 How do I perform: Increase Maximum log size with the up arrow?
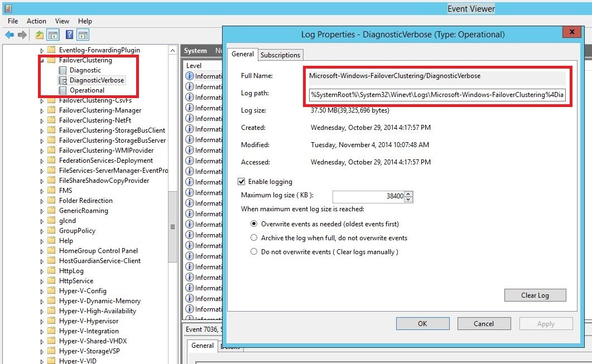[x=408, y=194]
